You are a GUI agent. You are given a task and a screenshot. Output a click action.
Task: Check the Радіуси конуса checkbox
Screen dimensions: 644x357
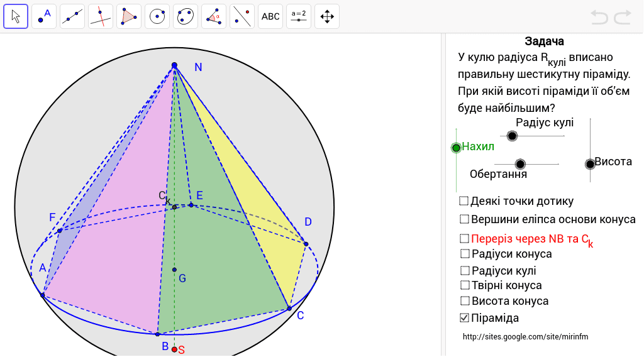coord(465,253)
